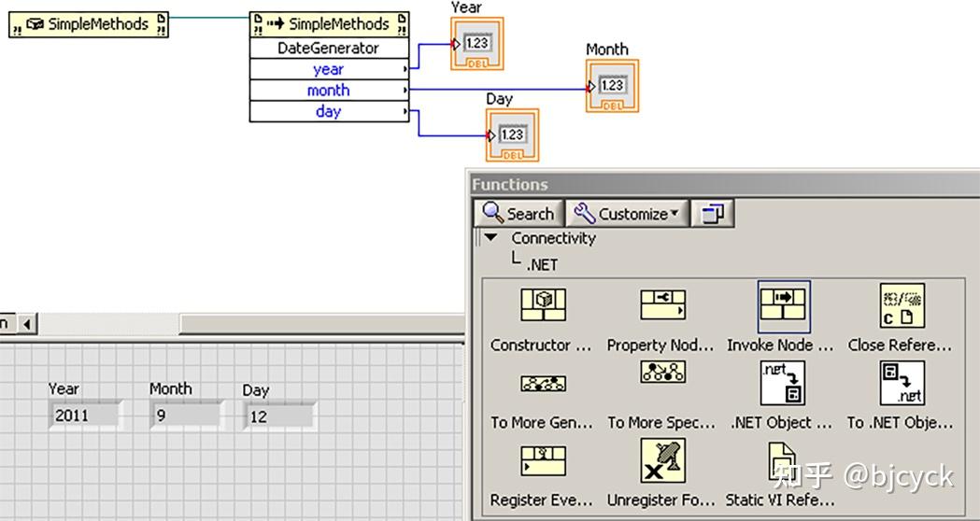Screen dimensions: 980x521
Task: Click the Year label above block diagram terminal
Action: [466, 7]
